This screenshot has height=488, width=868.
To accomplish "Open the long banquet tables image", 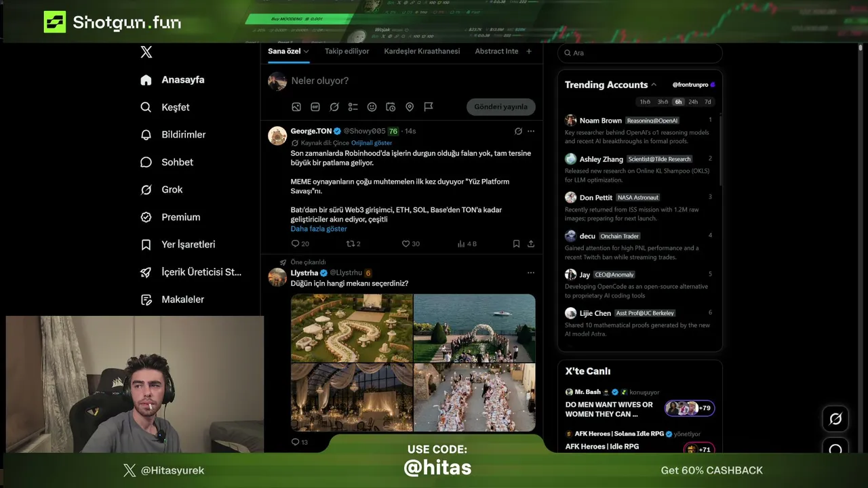I will point(475,397).
